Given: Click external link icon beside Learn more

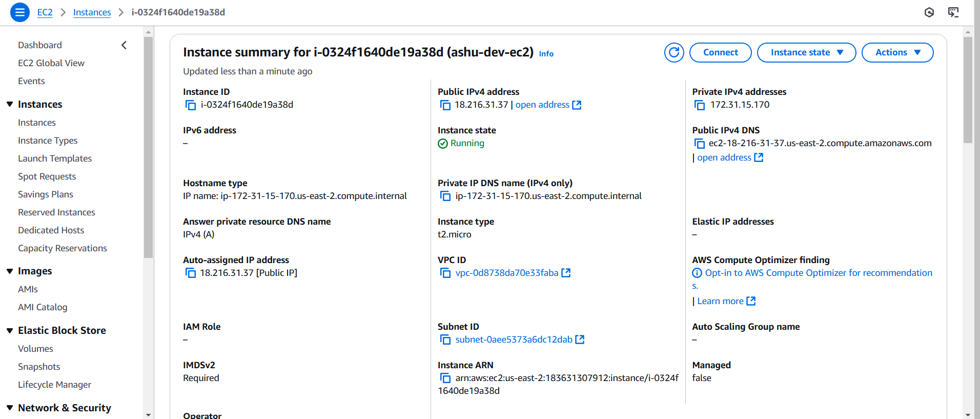Looking at the screenshot, I should pos(751,301).
